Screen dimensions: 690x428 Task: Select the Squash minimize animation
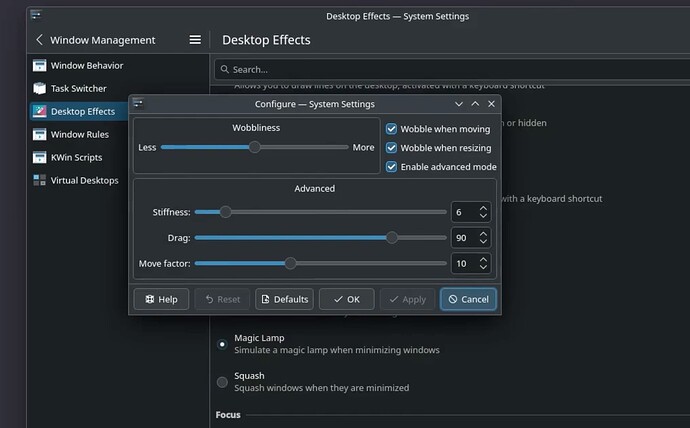pos(222,381)
